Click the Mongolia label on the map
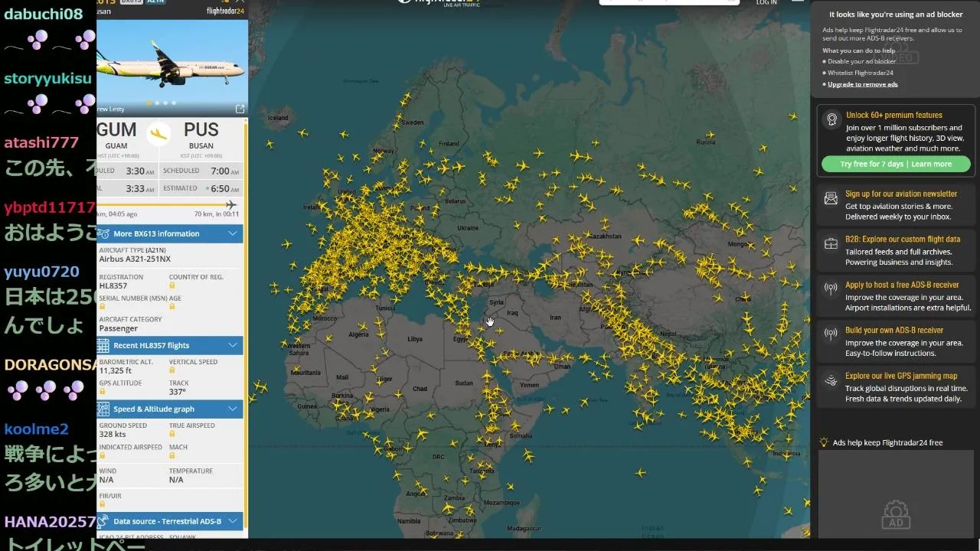 pyautogui.click(x=740, y=244)
